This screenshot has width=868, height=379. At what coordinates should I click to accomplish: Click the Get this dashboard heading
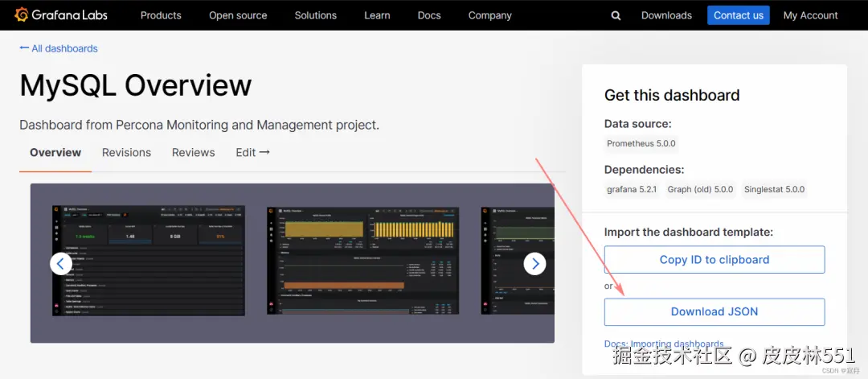point(671,95)
